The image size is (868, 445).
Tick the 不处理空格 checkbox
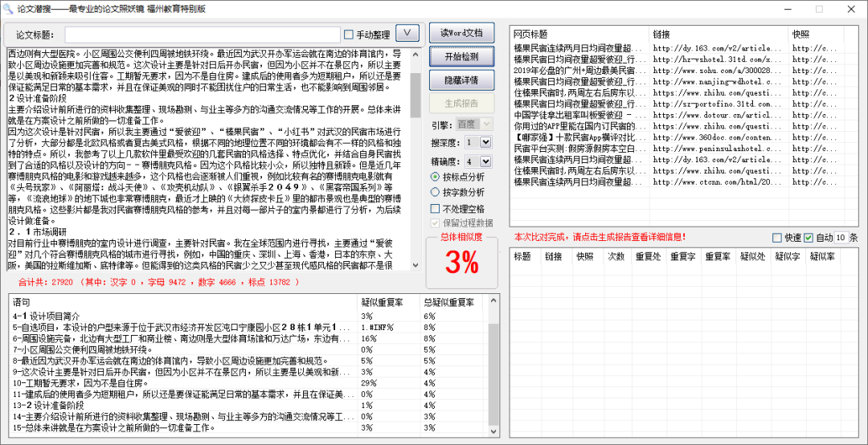435,209
